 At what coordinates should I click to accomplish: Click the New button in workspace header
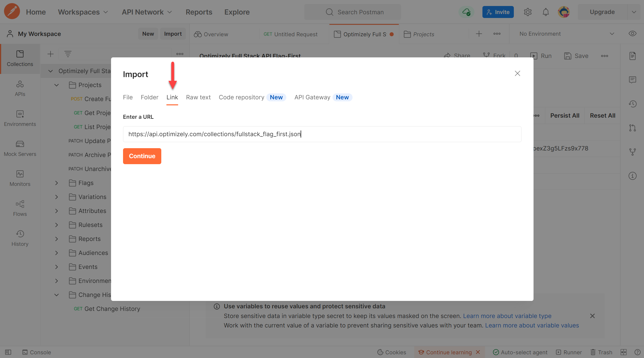[x=148, y=34]
